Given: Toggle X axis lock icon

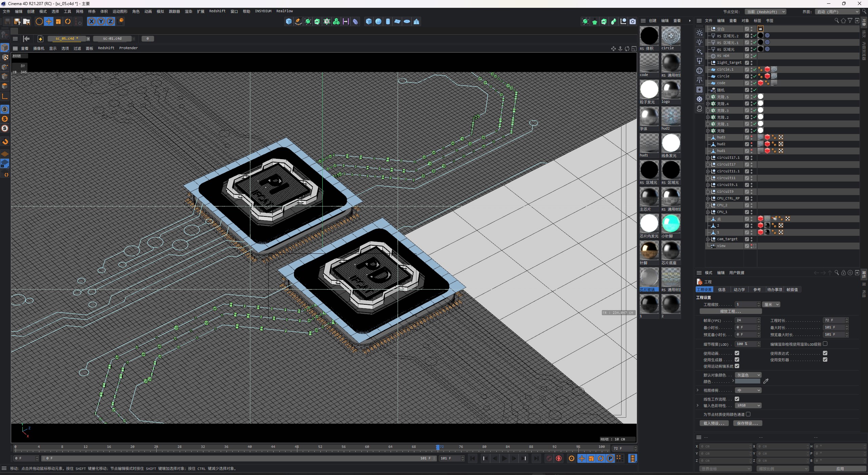Looking at the screenshot, I should coord(92,22).
